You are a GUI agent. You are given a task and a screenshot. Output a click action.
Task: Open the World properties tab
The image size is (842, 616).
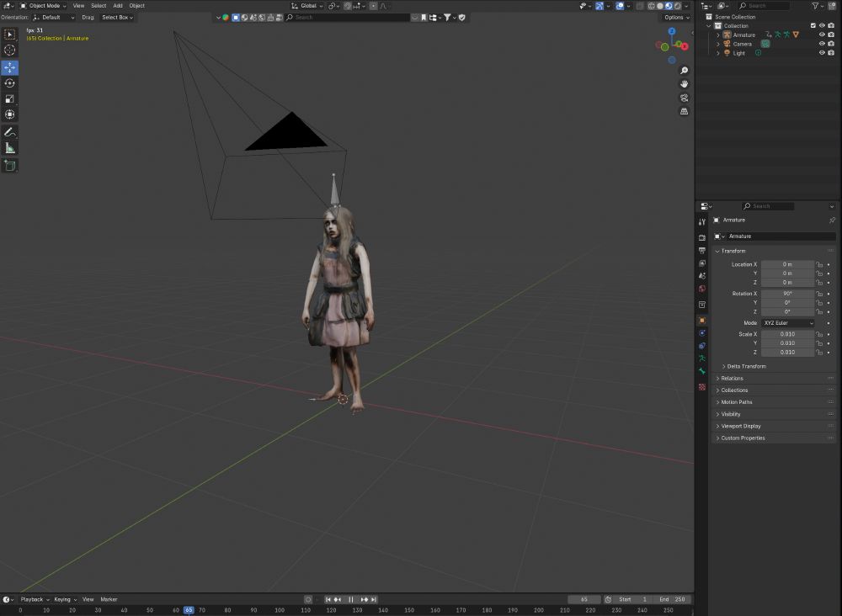click(702, 289)
